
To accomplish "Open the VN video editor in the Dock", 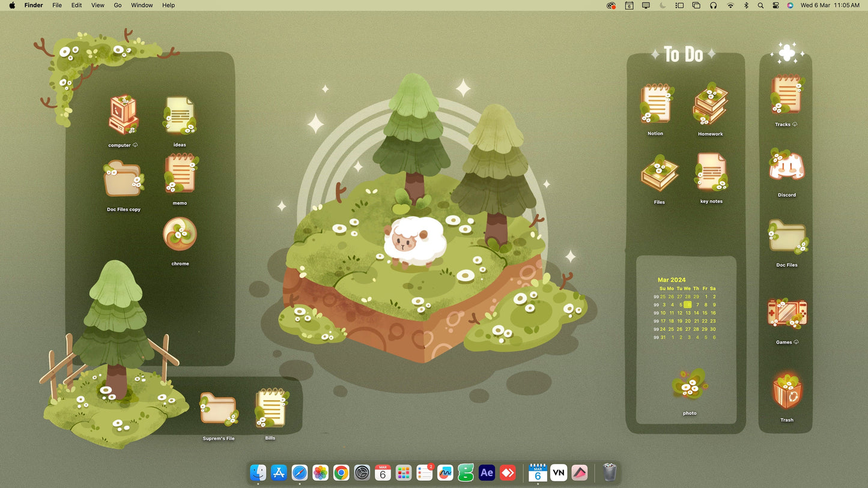I will pyautogui.click(x=559, y=473).
